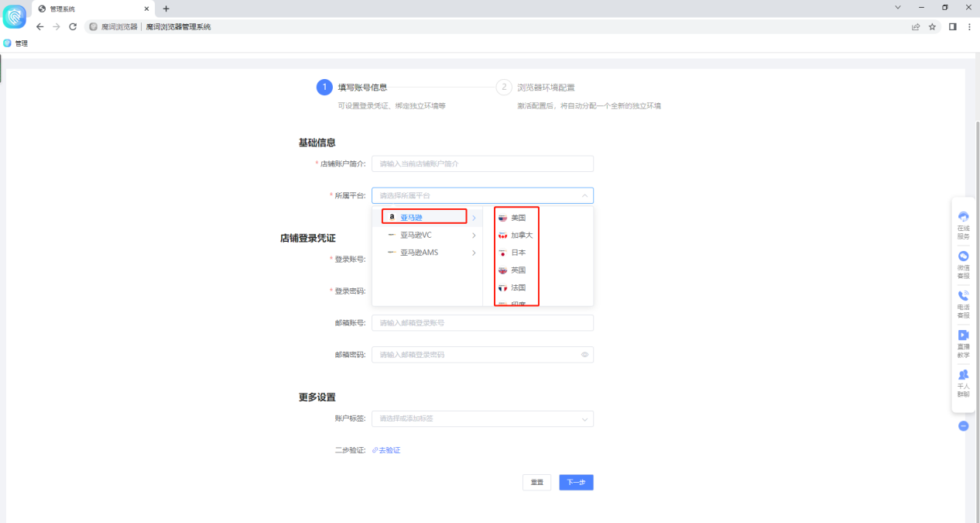Click the step 1 circle 填写账号信息
The height and width of the screenshot is (523, 980).
click(324, 88)
